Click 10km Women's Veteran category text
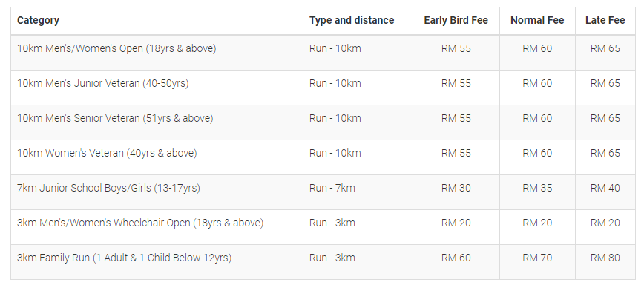This screenshot has height=288, width=644. tap(107, 153)
